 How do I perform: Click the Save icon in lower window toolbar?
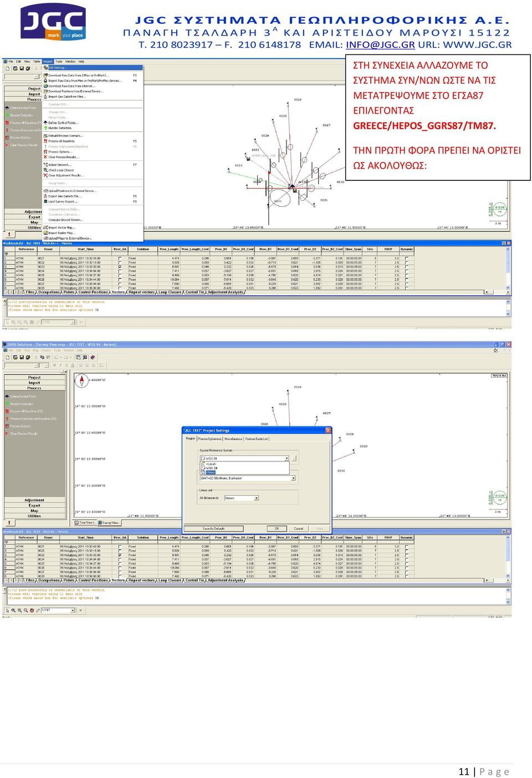coord(21,357)
